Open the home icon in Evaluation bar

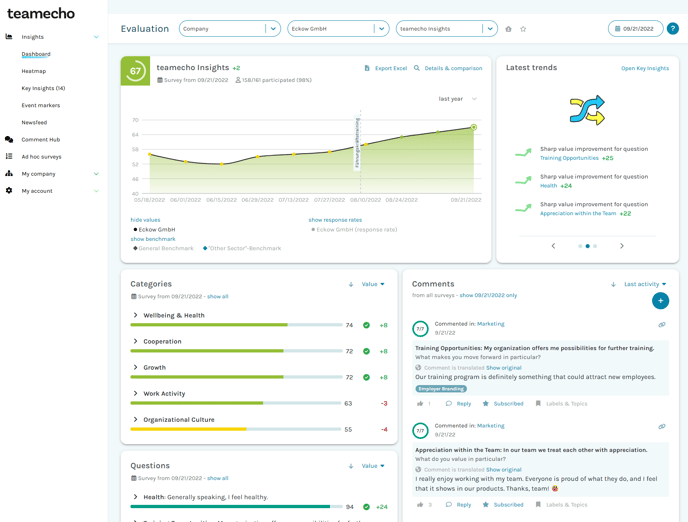(508, 29)
